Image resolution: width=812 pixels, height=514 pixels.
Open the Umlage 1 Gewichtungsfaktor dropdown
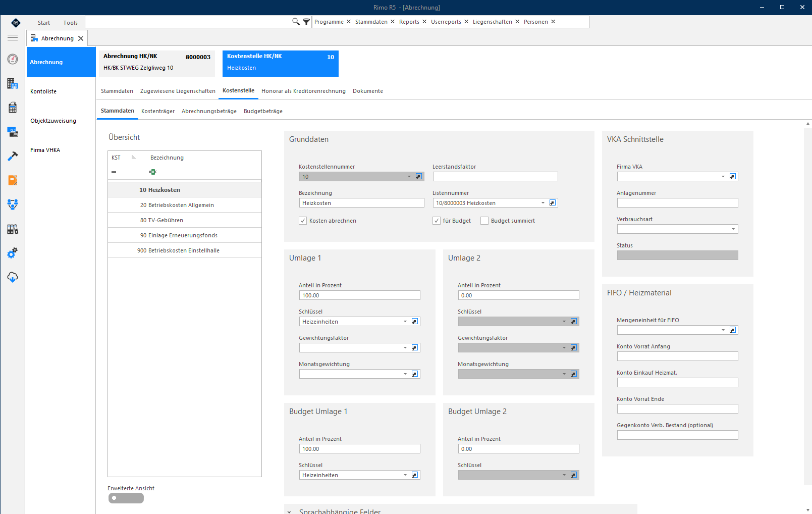(405, 348)
